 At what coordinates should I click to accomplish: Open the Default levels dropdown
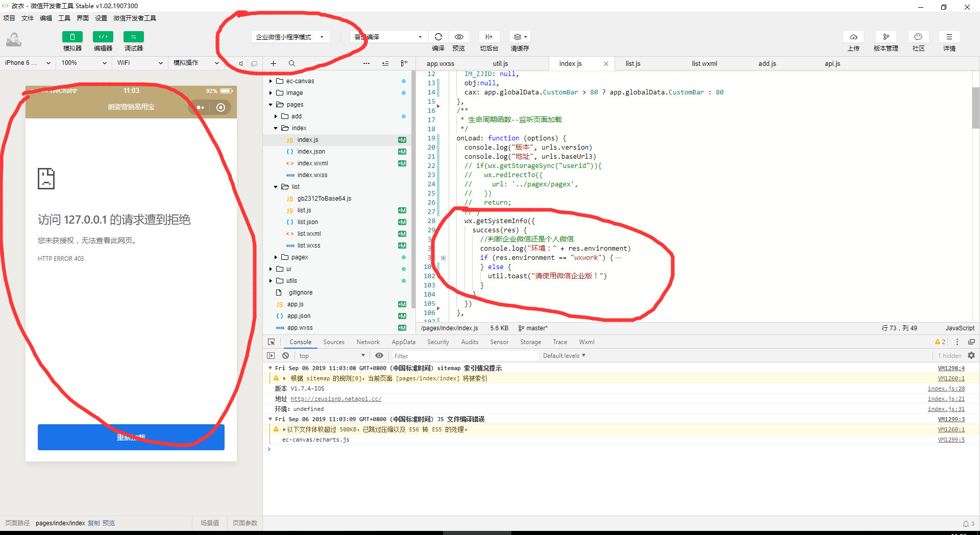pyautogui.click(x=564, y=356)
